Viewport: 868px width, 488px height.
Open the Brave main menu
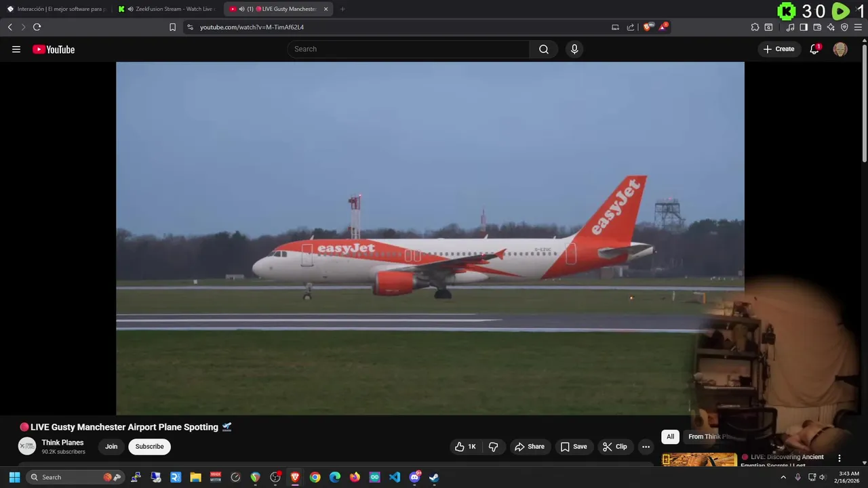point(858,27)
